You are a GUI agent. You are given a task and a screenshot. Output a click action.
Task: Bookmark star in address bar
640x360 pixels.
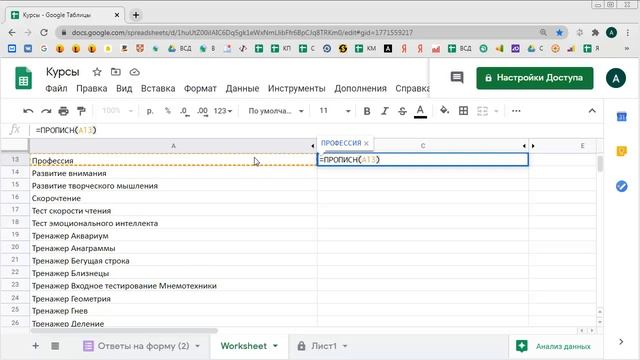pos(559,33)
